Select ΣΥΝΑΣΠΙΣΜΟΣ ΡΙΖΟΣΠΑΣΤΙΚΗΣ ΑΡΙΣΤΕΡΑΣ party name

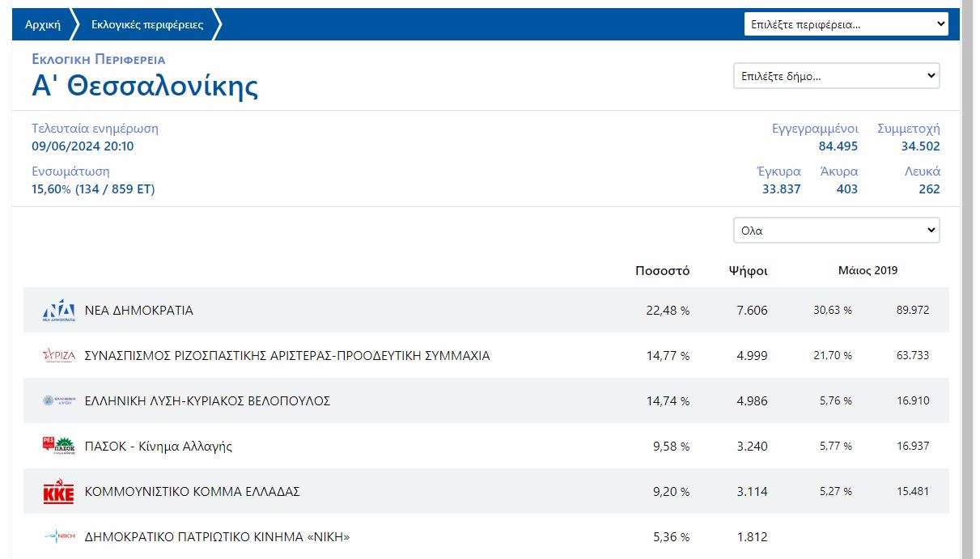(x=287, y=355)
